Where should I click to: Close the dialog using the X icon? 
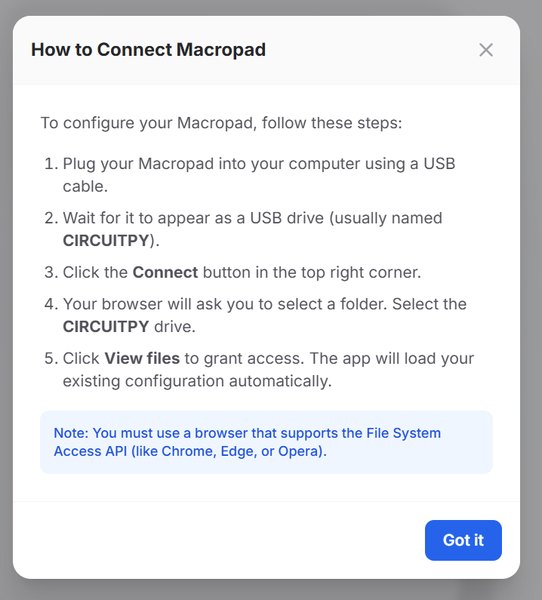[x=486, y=50]
